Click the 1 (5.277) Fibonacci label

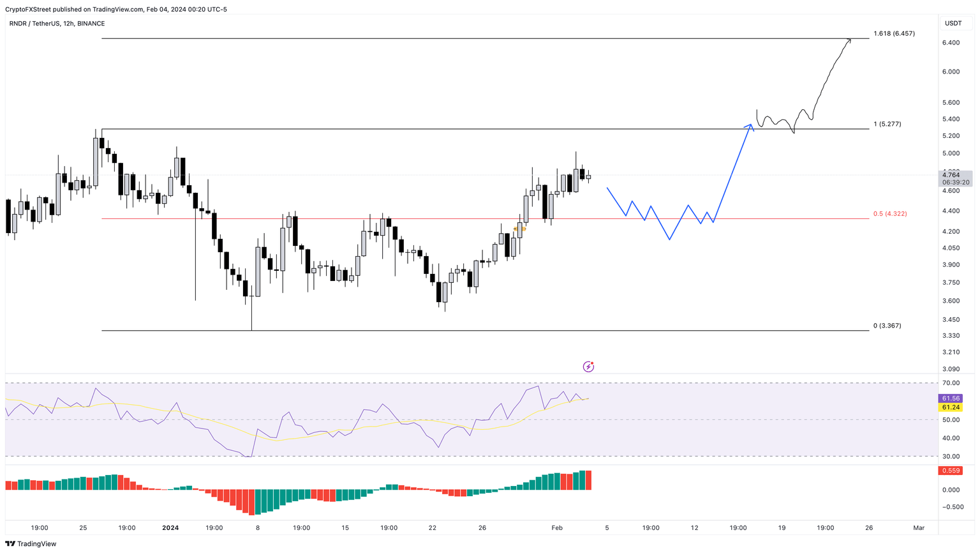(887, 124)
